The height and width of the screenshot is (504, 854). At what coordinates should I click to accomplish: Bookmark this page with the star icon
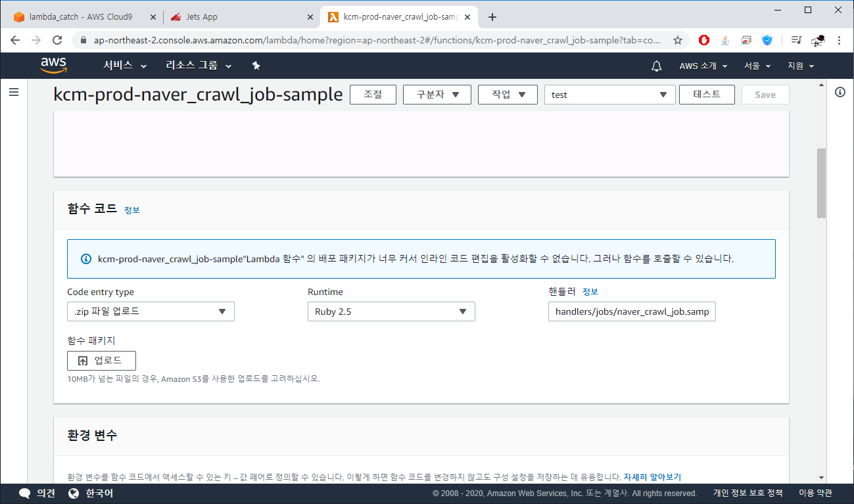[677, 40]
